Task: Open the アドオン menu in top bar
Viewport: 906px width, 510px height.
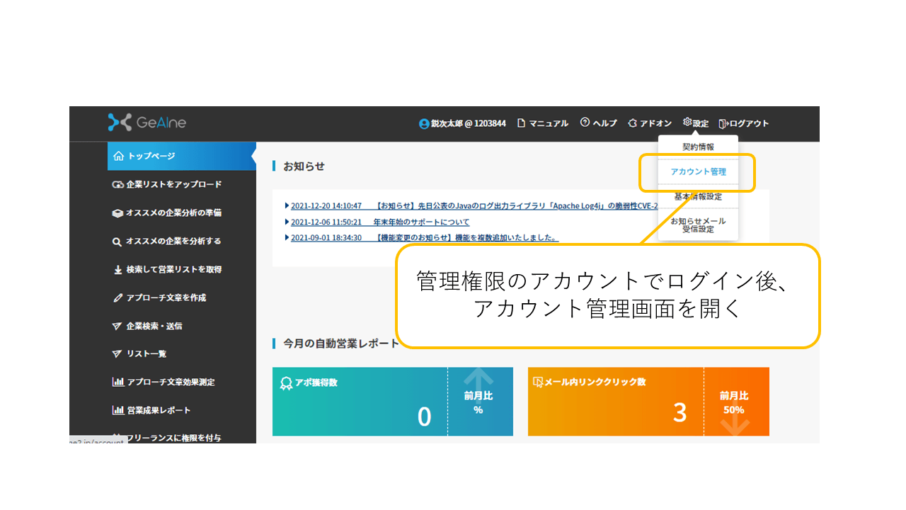Action: [650, 124]
